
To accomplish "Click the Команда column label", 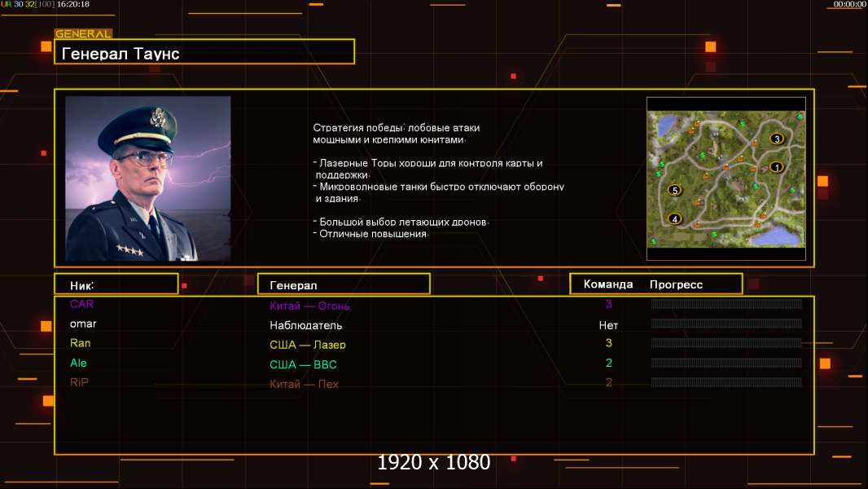I will (x=607, y=284).
